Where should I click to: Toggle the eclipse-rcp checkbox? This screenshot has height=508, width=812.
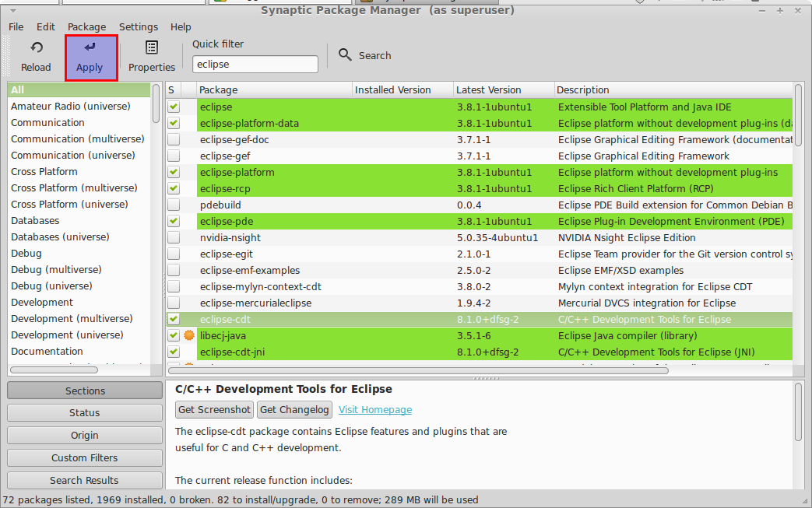pyautogui.click(x=174, y=188)
